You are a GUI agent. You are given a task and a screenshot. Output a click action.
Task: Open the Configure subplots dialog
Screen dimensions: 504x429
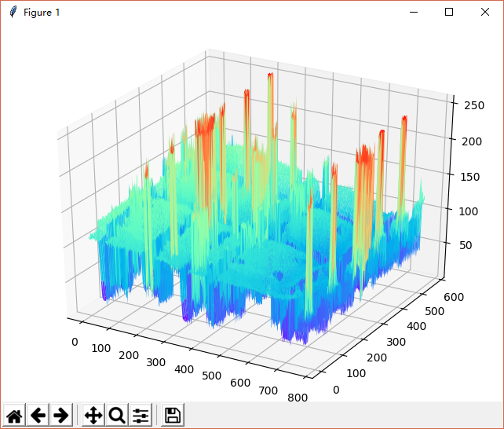[x=141, y=415]
